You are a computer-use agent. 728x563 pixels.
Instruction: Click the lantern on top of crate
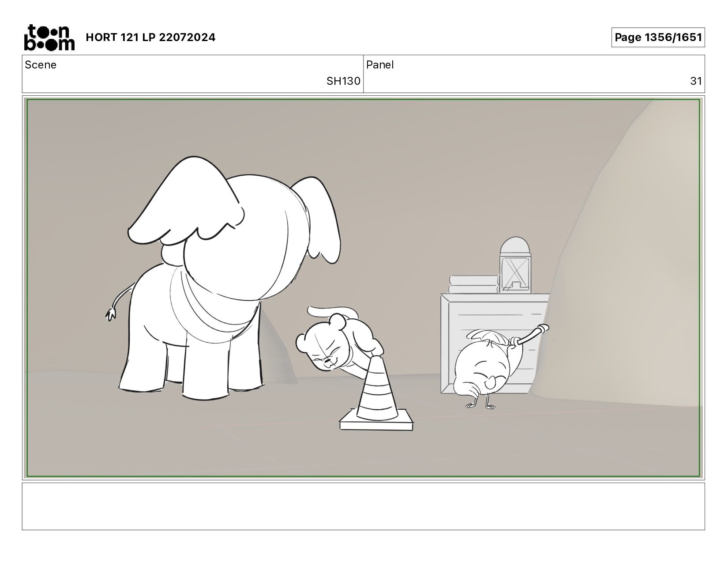point(515,265)
